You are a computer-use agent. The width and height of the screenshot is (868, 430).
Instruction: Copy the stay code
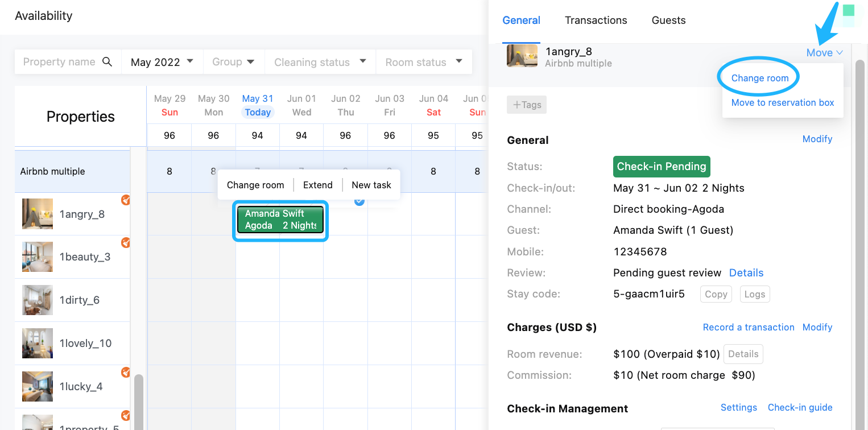[716, 294]
